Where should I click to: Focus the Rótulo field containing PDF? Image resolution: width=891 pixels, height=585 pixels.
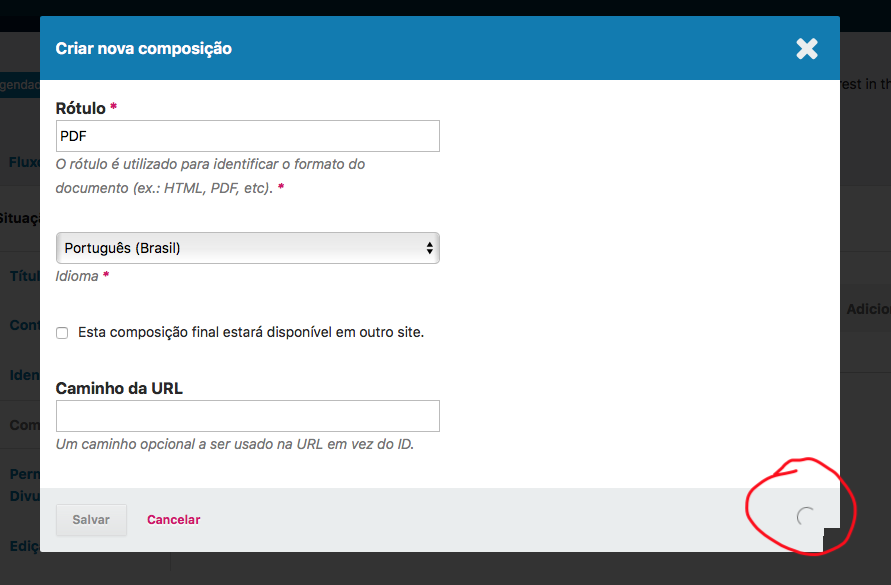point(248,136)
